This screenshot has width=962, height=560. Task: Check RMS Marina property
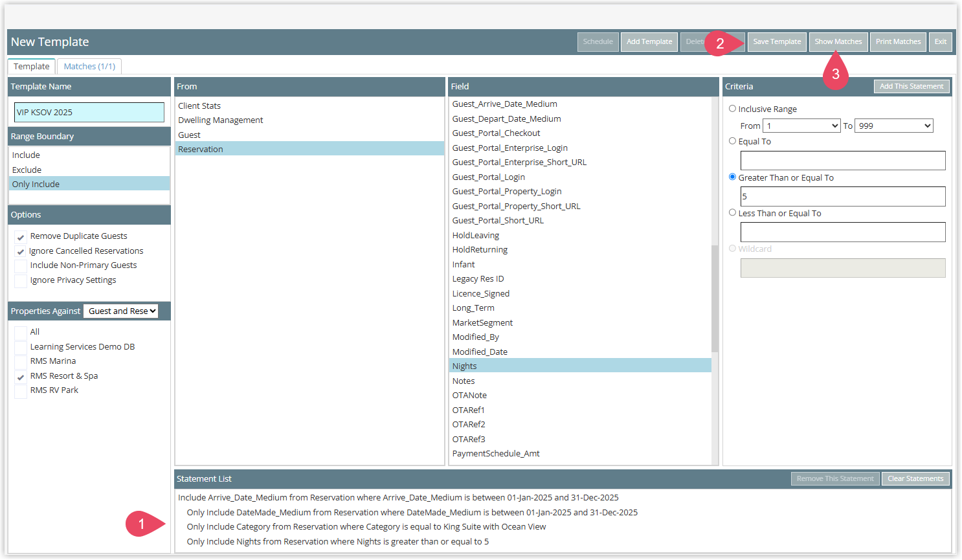21,362
